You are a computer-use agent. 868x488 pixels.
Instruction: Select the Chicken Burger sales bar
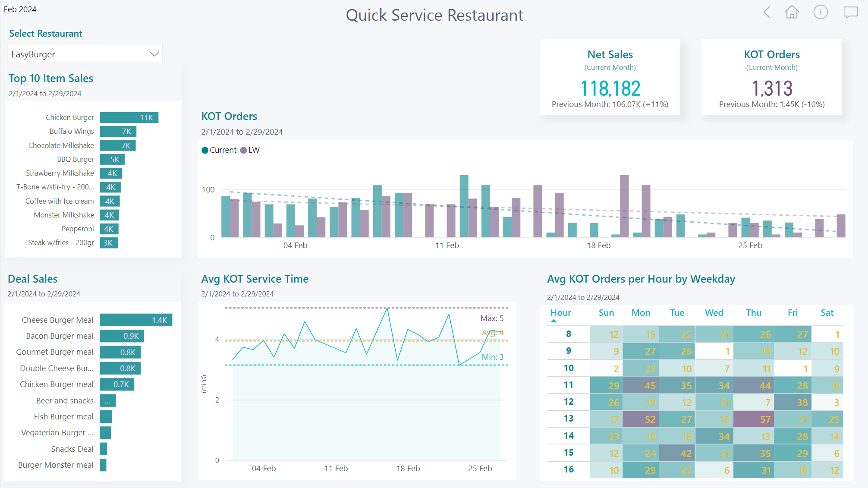[129, 117]
